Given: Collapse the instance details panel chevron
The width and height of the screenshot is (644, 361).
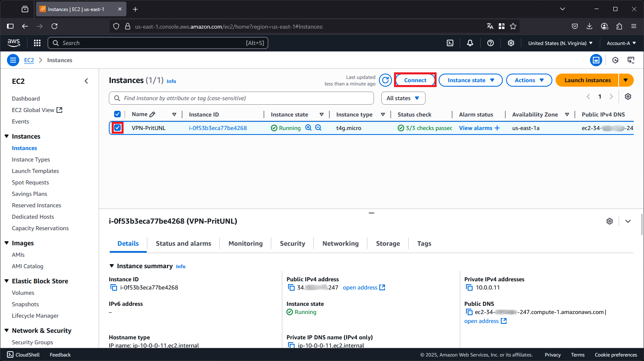Looking at the screenshot, I should point(628,221).
